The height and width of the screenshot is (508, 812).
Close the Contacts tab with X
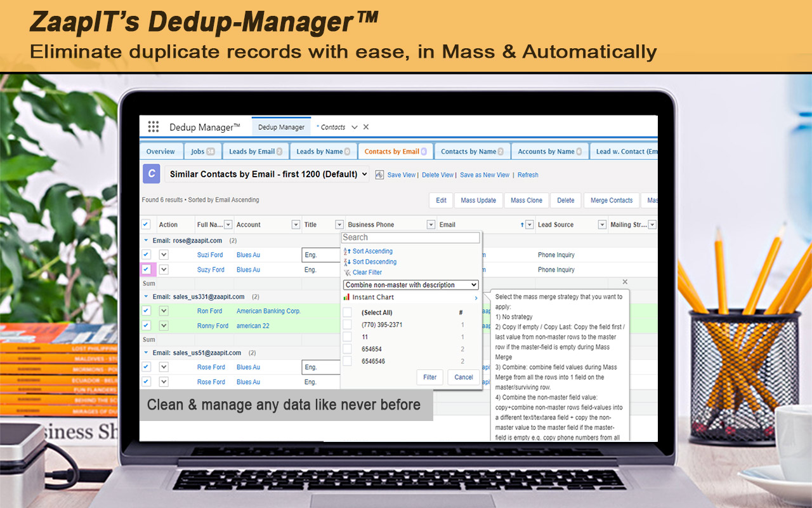tap(366, 127)
